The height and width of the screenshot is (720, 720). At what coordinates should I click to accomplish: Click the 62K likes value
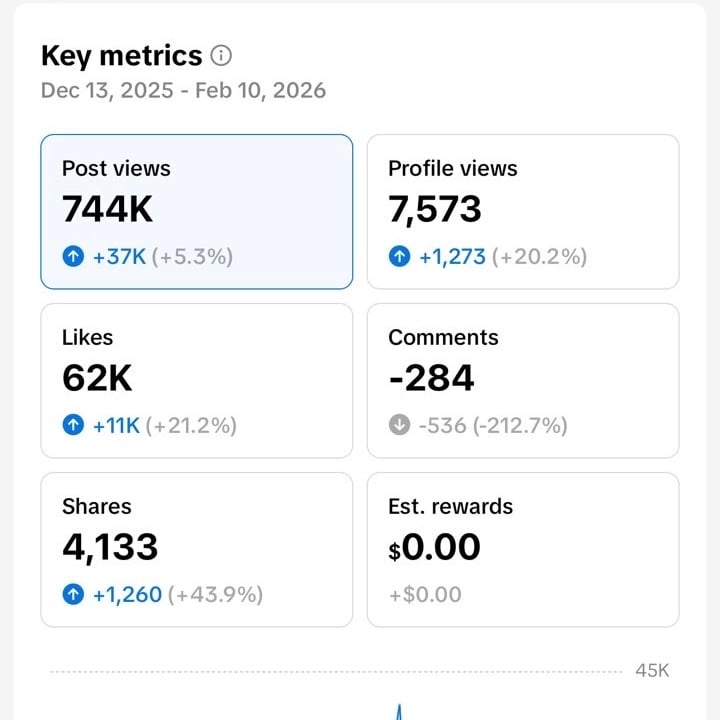click(x=97, y=378)
